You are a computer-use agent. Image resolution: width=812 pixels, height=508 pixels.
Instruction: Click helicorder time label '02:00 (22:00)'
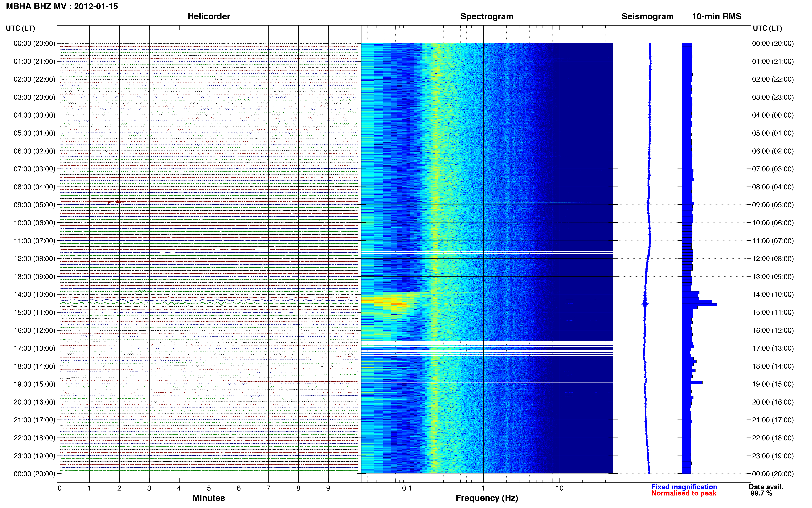pyautogui.click(x=34, y=79)
